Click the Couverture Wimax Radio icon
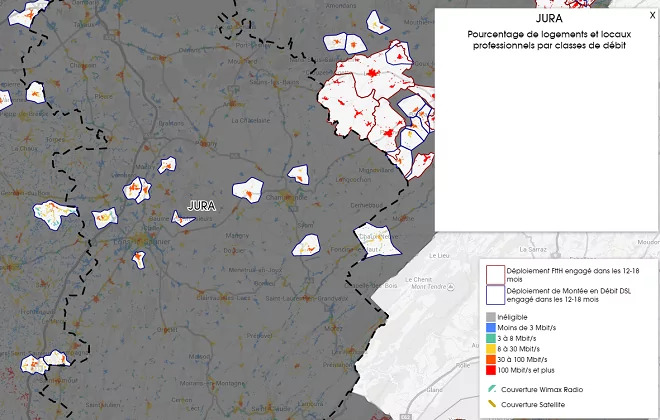 492,389
